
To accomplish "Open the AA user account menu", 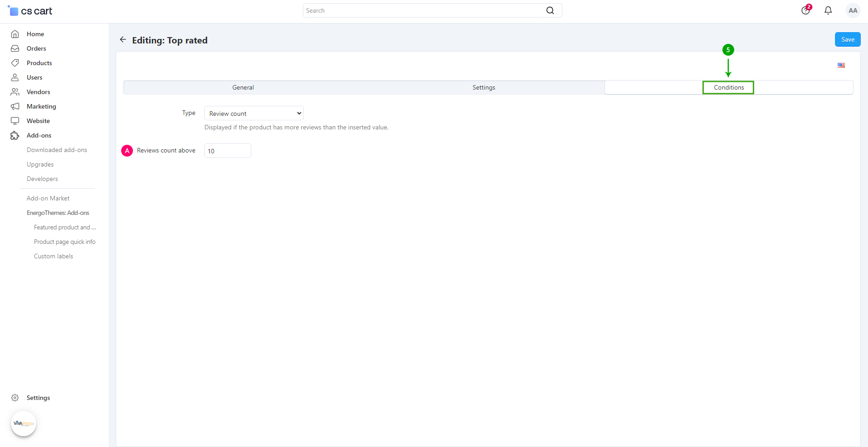I will click(853, 10).
